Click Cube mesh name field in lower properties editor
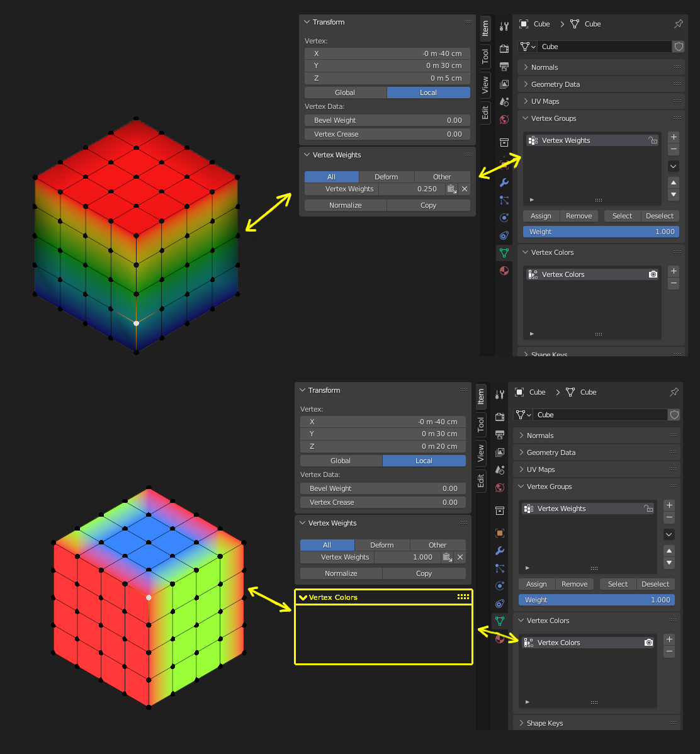Image resolution: width=700 pixels, height=754 pixels. [599, 415]
